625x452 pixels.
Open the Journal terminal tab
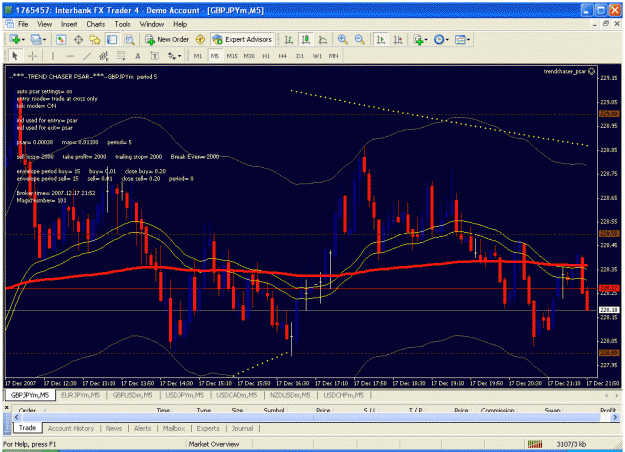[242, 428]
